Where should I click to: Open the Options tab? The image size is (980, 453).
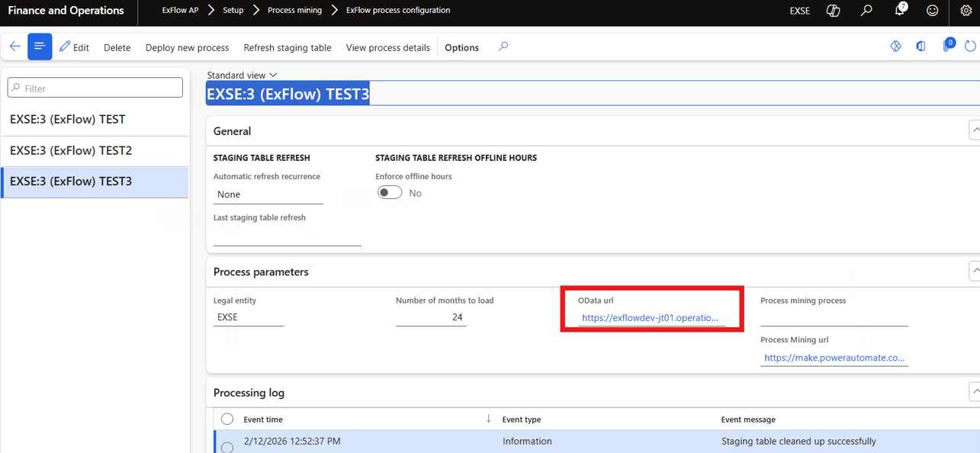(x=461, y=47)
